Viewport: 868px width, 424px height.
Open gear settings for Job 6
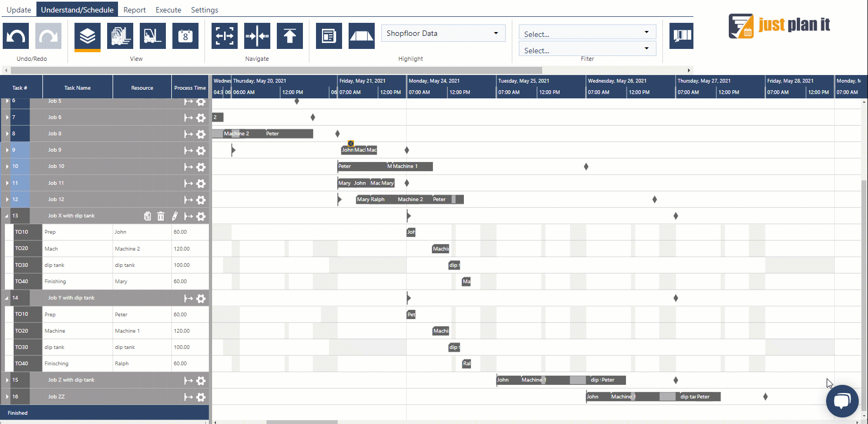201,118
